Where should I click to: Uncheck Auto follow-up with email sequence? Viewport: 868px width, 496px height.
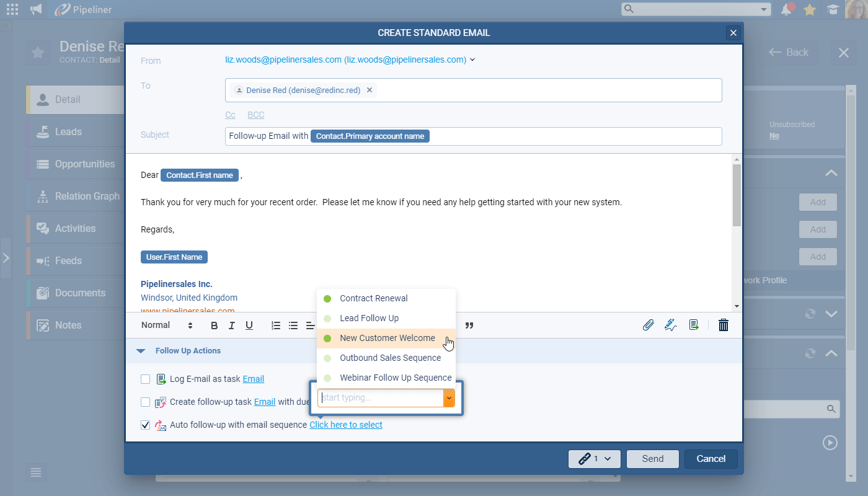(145, 425)
